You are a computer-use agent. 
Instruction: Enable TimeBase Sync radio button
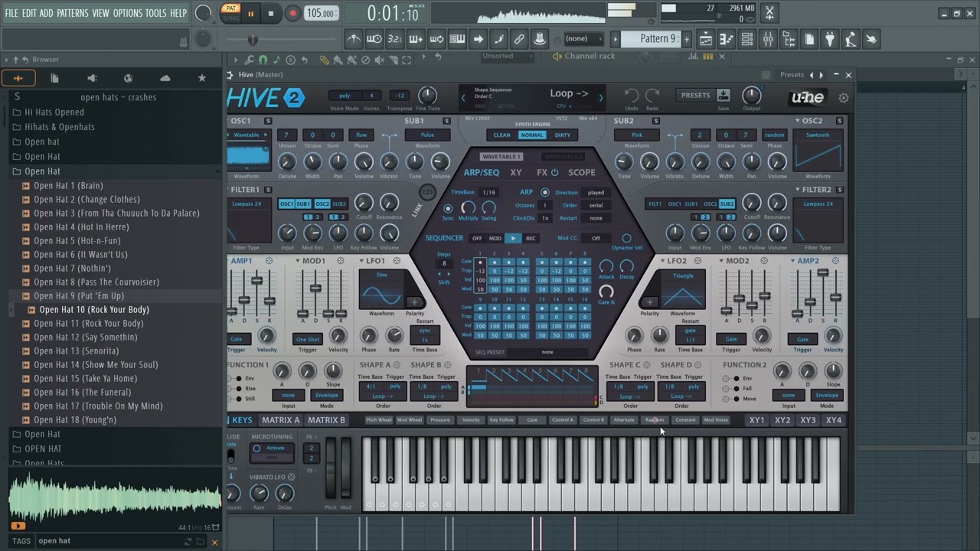(448, 208)
